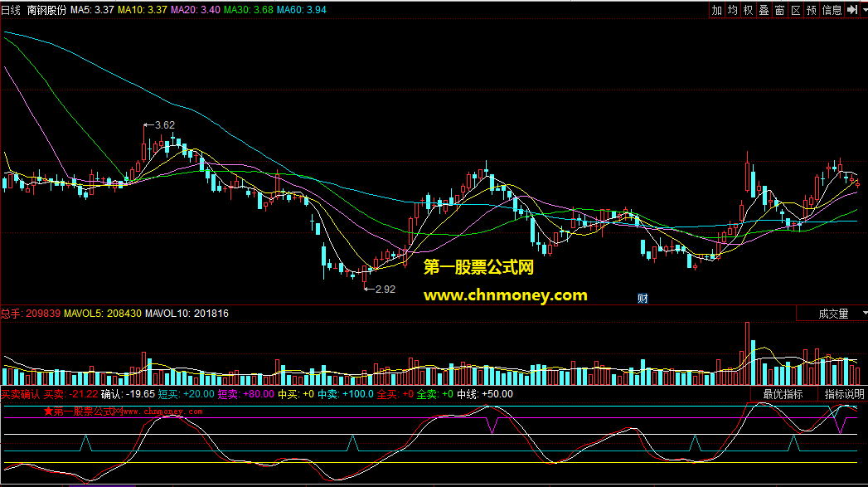Click the 确认: -19.65 value
Screen dimensions: 868x487
(128, 394)
